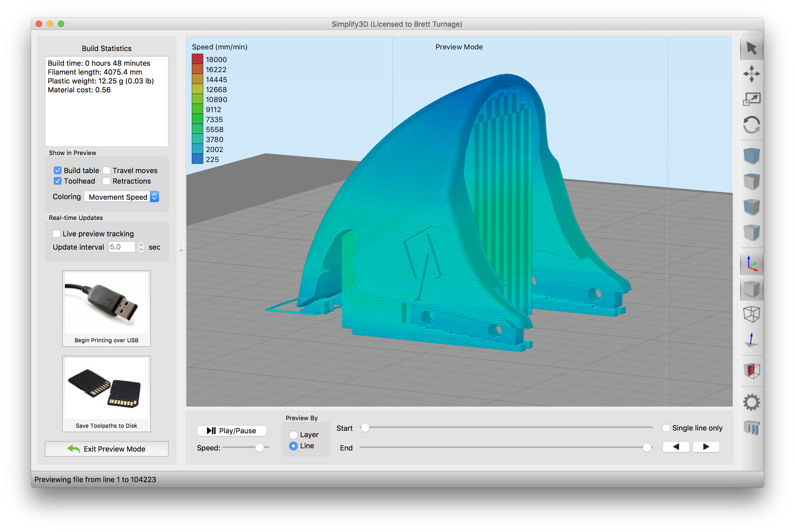Toggle Live preview tracking checkbox

pos(56,233)
